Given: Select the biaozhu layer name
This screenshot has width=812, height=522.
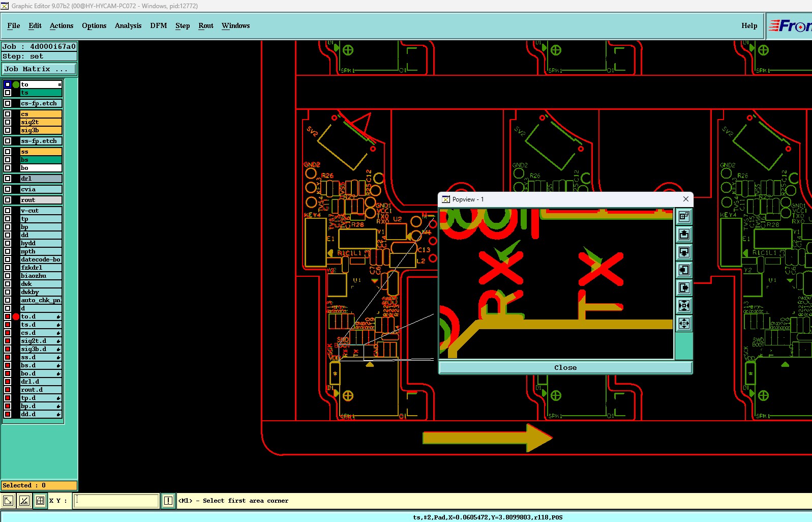Looking at the screenshot, I should [x=41, y=276].
